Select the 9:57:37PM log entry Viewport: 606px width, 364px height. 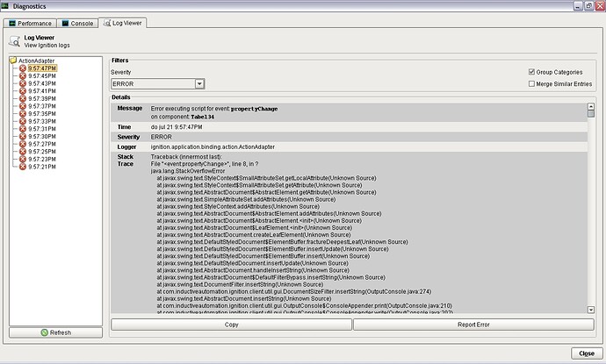tap(42, 106)
